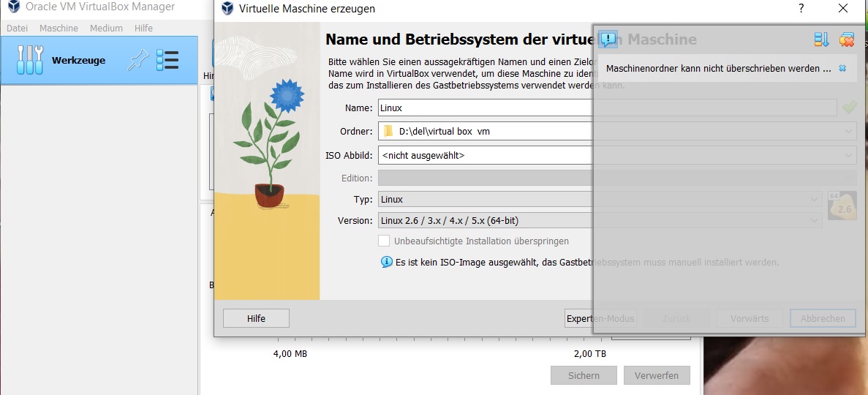Click the green checkmark beside the Name field
The height and width of the screenshot is (395, 868).
849,108
